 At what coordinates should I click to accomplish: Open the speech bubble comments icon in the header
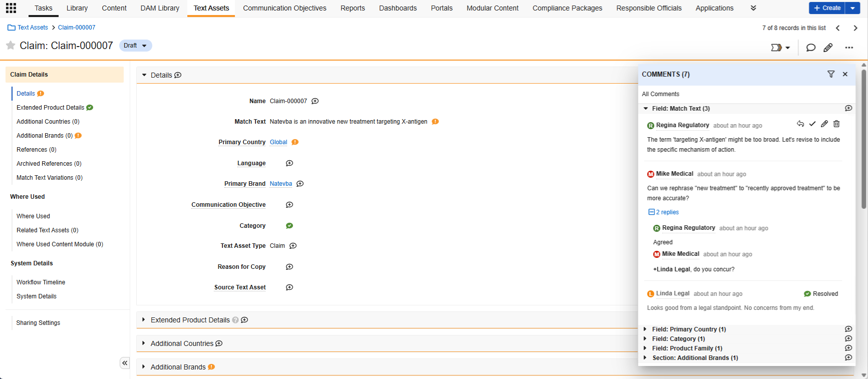[x=810, y=48]
